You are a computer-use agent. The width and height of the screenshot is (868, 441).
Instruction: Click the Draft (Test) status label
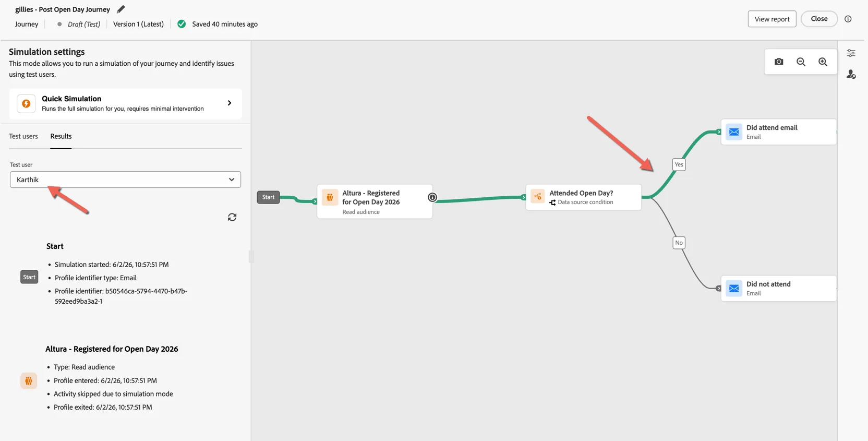coord(84,24)
